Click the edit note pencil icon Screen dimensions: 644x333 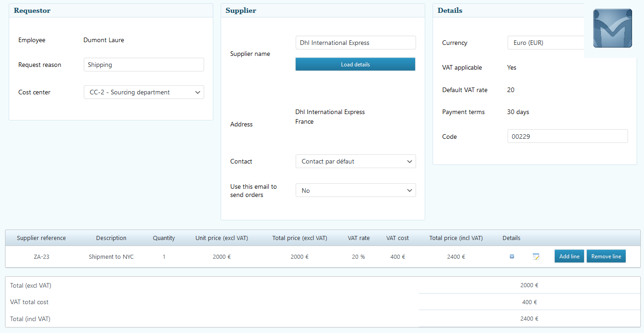point(536,257)
